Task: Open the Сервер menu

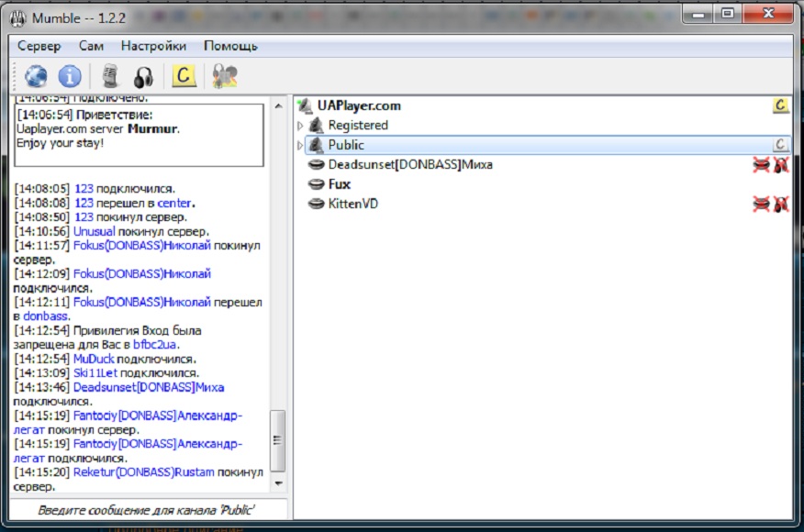Action: click(39, 46)
